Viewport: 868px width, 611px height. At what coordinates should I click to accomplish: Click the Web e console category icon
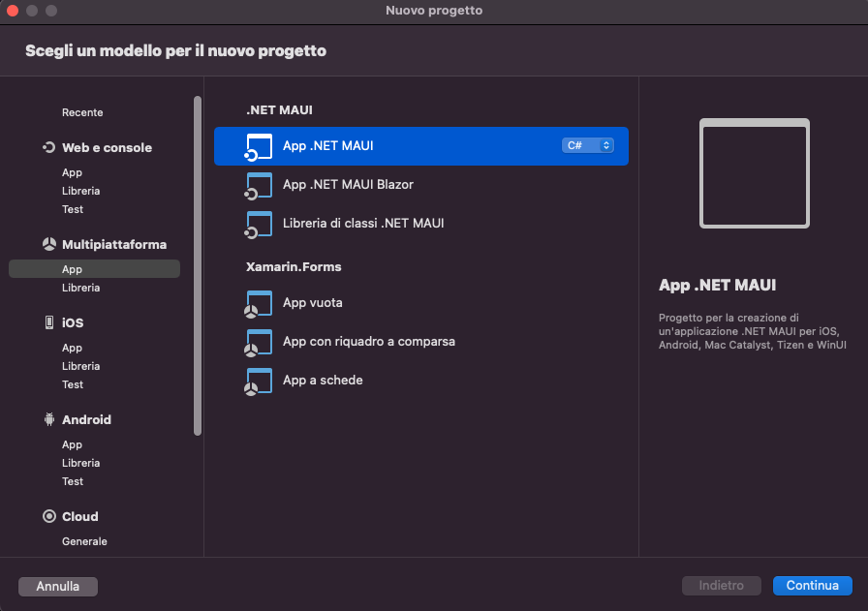click(49, 147)
